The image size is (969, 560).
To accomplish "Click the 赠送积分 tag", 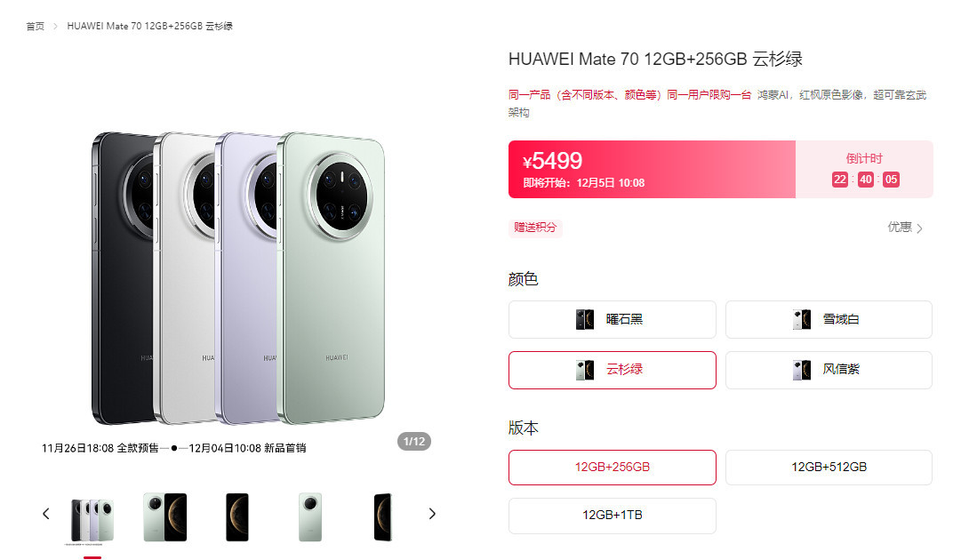I will tap(535, 228).
